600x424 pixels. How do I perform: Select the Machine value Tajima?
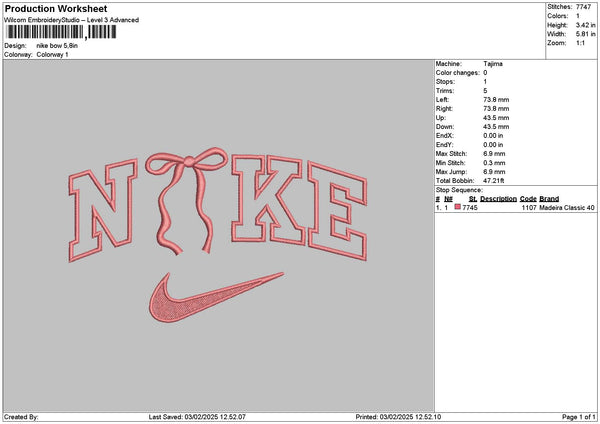(x=494, y=64)
